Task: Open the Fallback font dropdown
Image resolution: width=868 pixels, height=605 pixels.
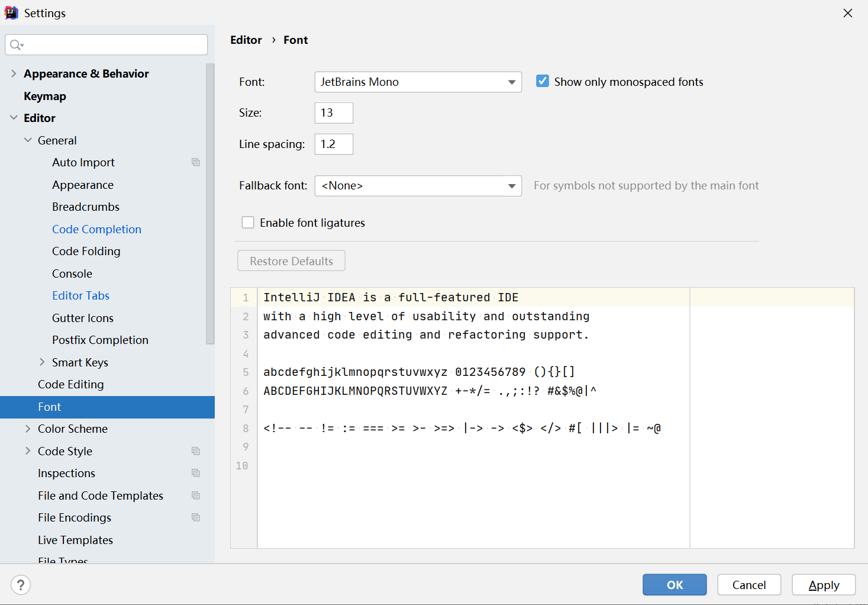Action: [x=418, y=186]
